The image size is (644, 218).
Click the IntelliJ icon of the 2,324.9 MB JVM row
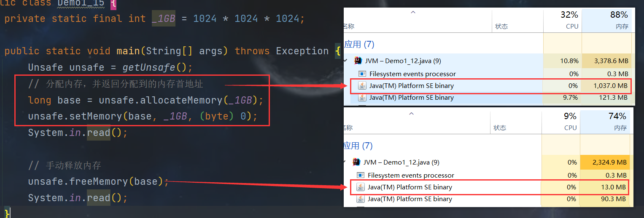(x=356, y=162)
